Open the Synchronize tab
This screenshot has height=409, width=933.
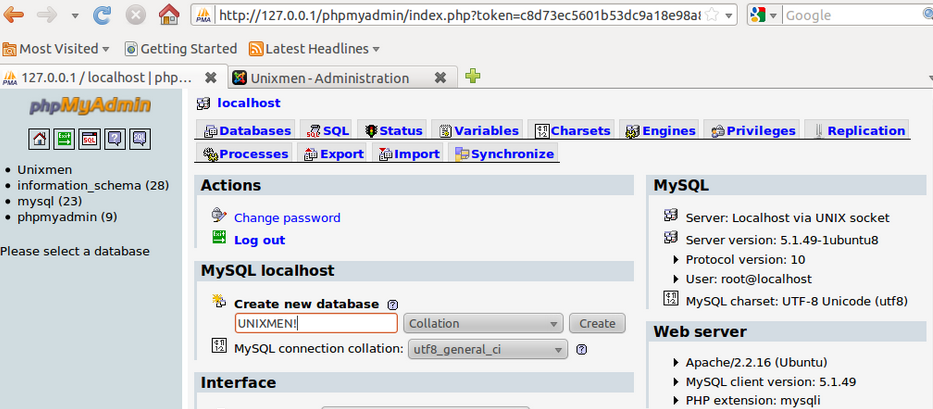(x=504, y=154)
